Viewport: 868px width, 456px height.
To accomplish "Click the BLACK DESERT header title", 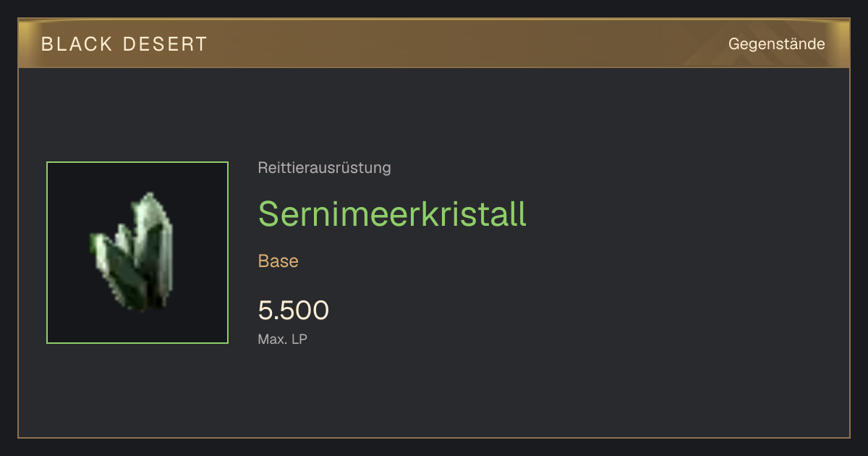I will [124, 44].
